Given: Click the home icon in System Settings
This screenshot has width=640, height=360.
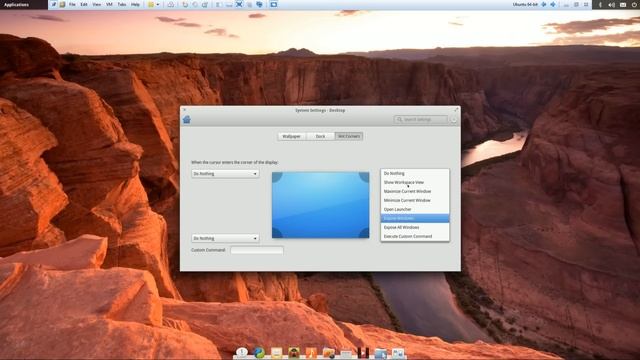Looking at the screenshot, I should point(187,119).
